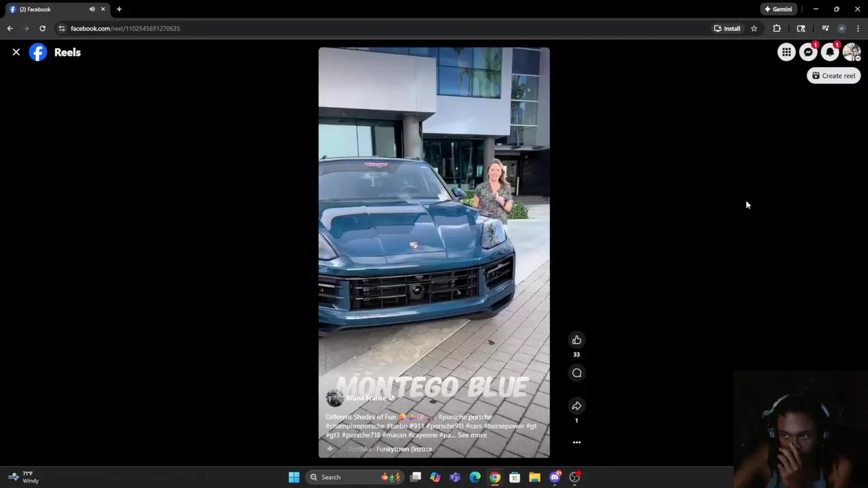Open the weather widget showing 71°F
The height and width of the screenshot is (488, 868).
coord(22,477)
